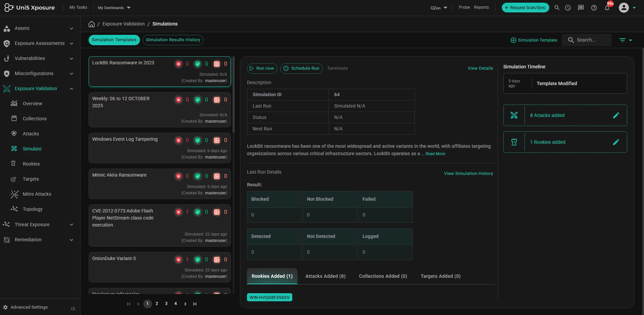644x315 pixels.
Task: Switch to Simulation Templates tab
Action: coord(114,40)
